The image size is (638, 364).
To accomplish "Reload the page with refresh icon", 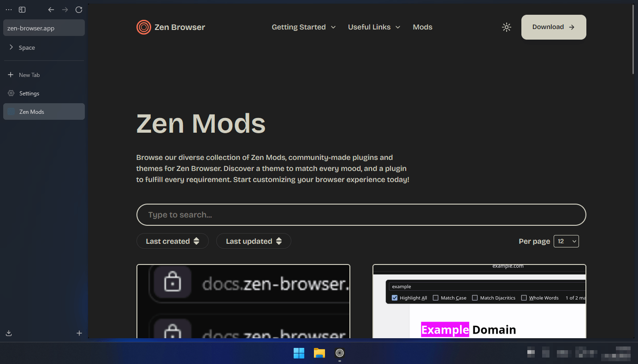I will point(79,10).
